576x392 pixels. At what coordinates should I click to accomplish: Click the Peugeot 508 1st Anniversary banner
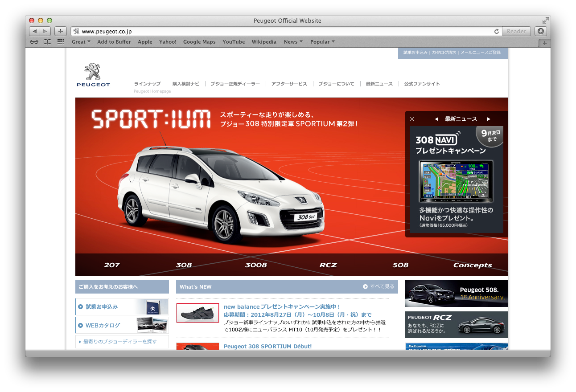click(x=457, y=294)
